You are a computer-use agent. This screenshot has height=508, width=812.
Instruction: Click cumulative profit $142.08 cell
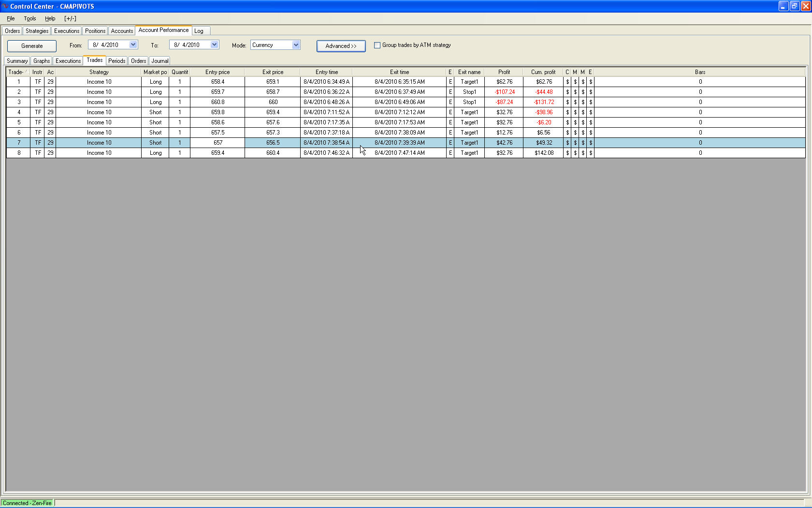544,153
